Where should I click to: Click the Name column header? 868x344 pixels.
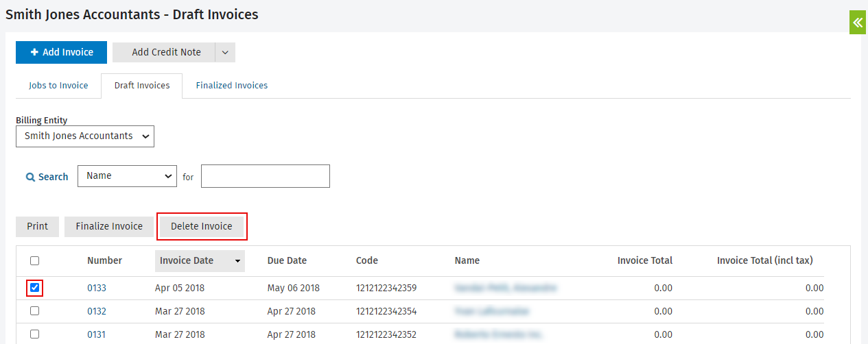click(x=467, y=260)
